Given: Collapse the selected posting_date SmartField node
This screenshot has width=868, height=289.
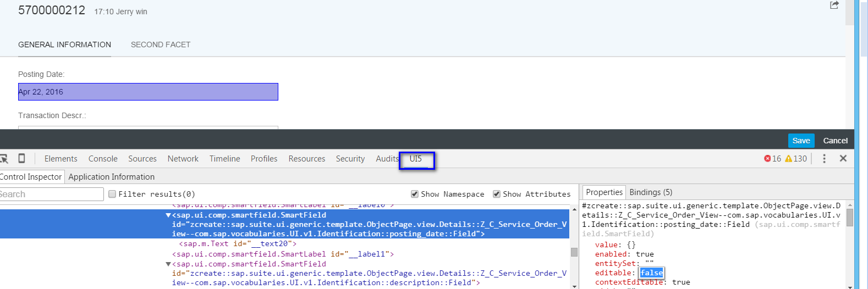Looking at the screenshot, I should 168,215.
